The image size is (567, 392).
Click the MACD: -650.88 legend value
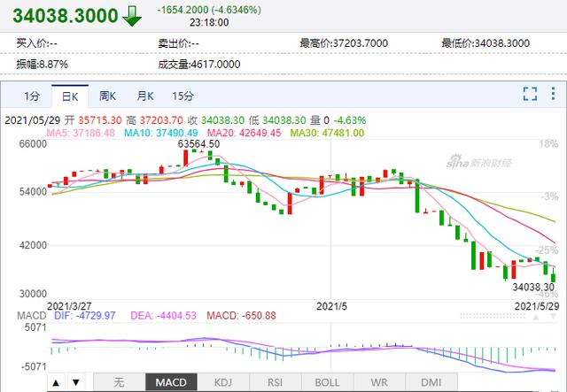tap(241, 316)
